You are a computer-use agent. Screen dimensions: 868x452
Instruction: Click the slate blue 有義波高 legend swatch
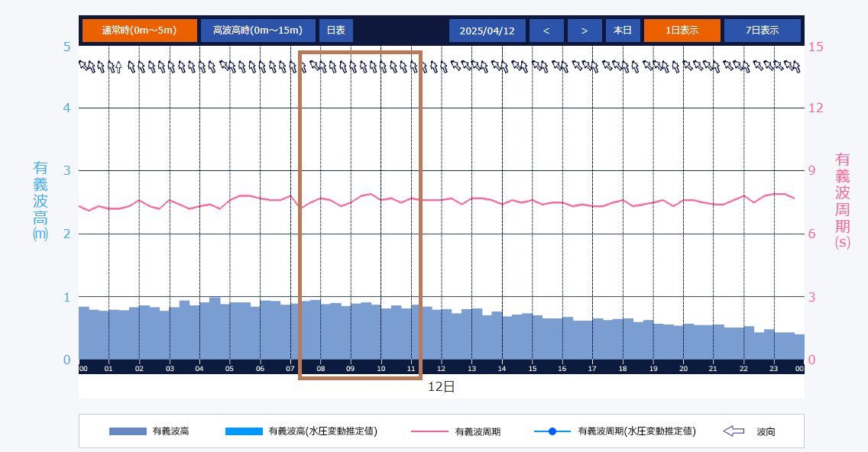click(x=128, y=431)
